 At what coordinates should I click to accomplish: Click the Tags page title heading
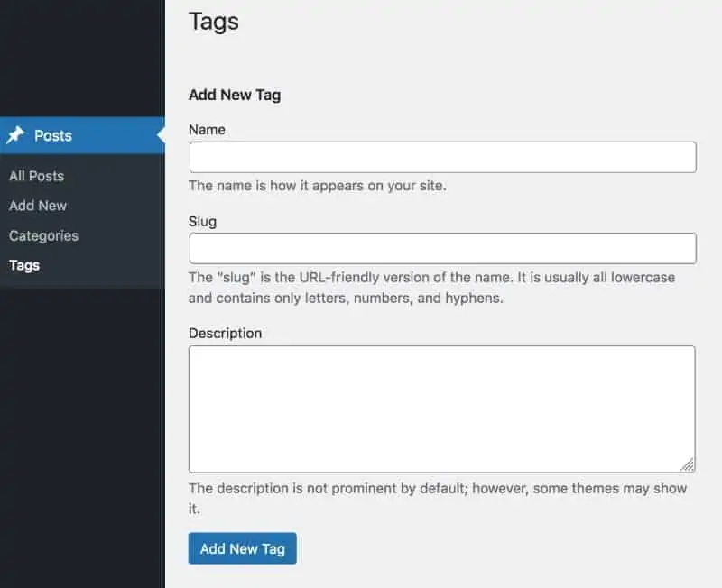214,21
